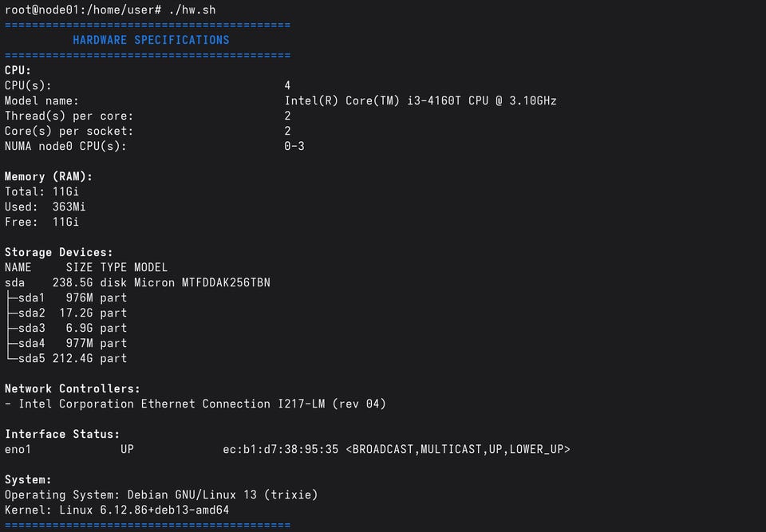Click the sda4 977M partition row

tap(66, 343)
